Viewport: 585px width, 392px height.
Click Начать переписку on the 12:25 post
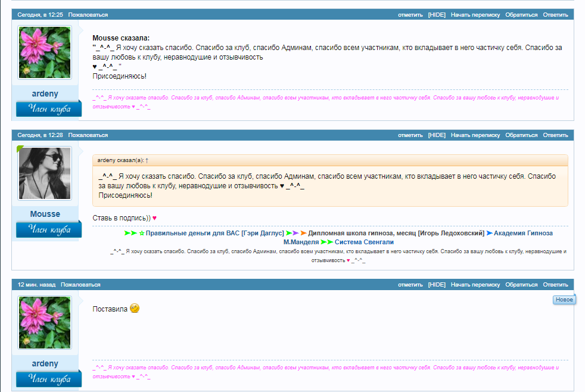tap(475, 15)
